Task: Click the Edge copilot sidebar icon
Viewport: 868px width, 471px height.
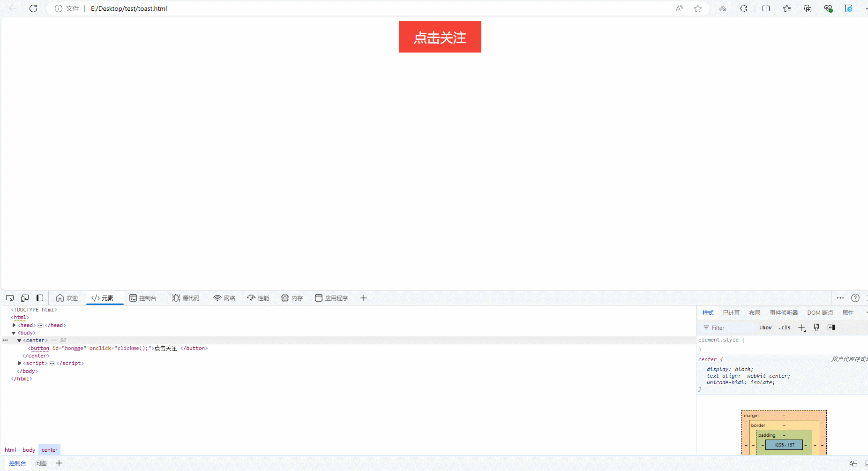Action: (x=849, y=8)
